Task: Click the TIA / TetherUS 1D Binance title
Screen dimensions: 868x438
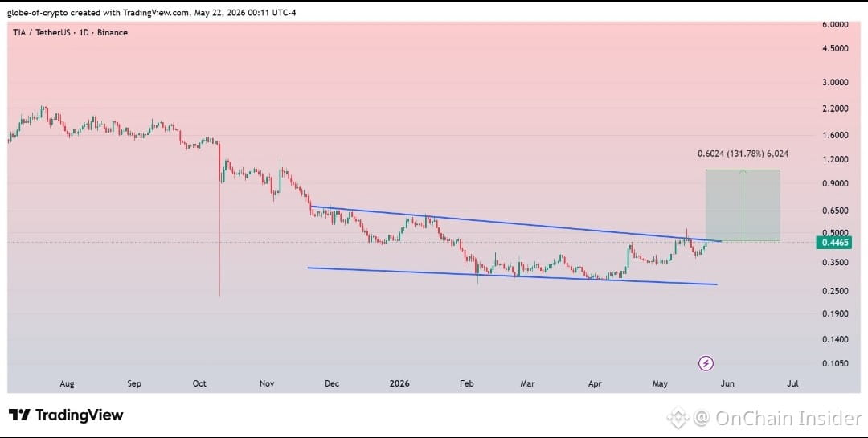Action: (70, 33)
